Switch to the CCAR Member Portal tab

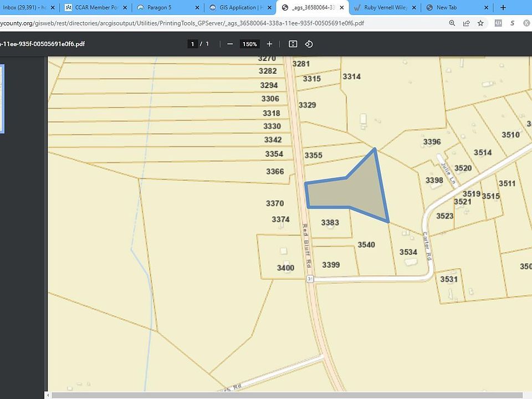point(96,7)
